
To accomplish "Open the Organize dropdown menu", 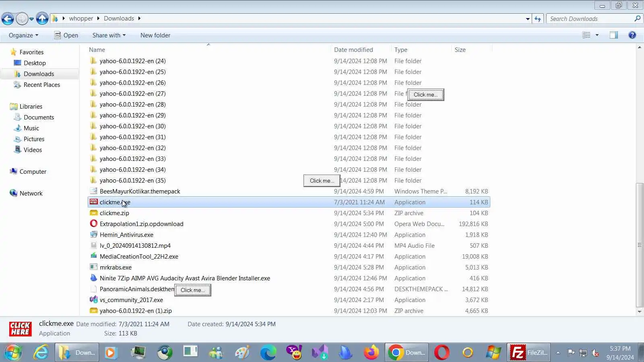I will pos(23,35).
